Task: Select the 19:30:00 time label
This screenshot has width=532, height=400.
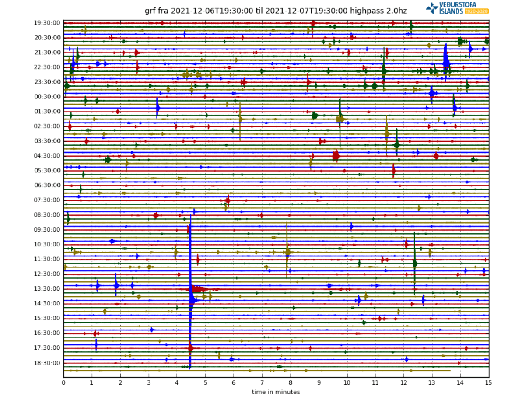Action: point(47,23)
